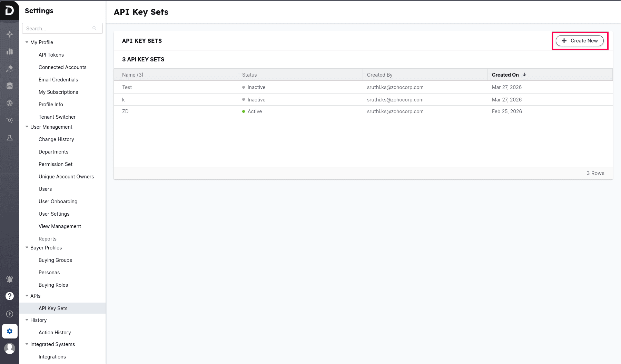Open the lab flask icon

point(10,138)
